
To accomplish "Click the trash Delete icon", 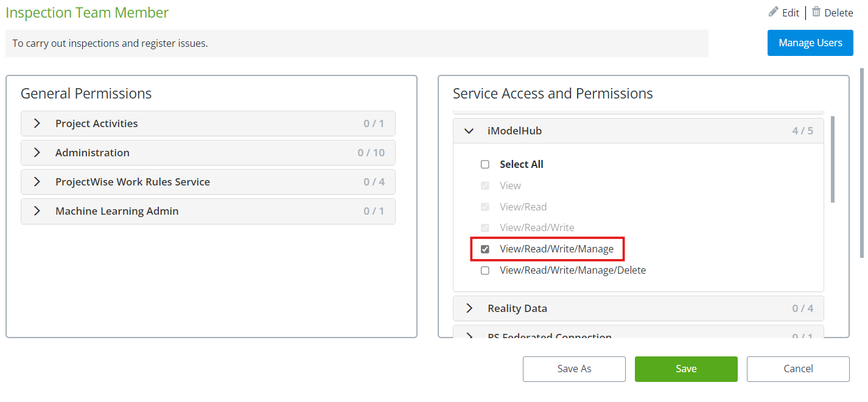I will [816, 12].
